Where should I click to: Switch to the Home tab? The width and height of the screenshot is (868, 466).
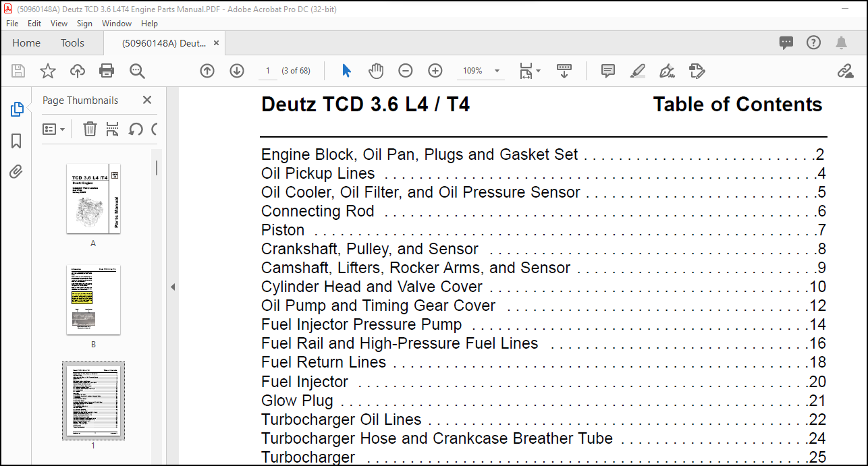point(26,43)
